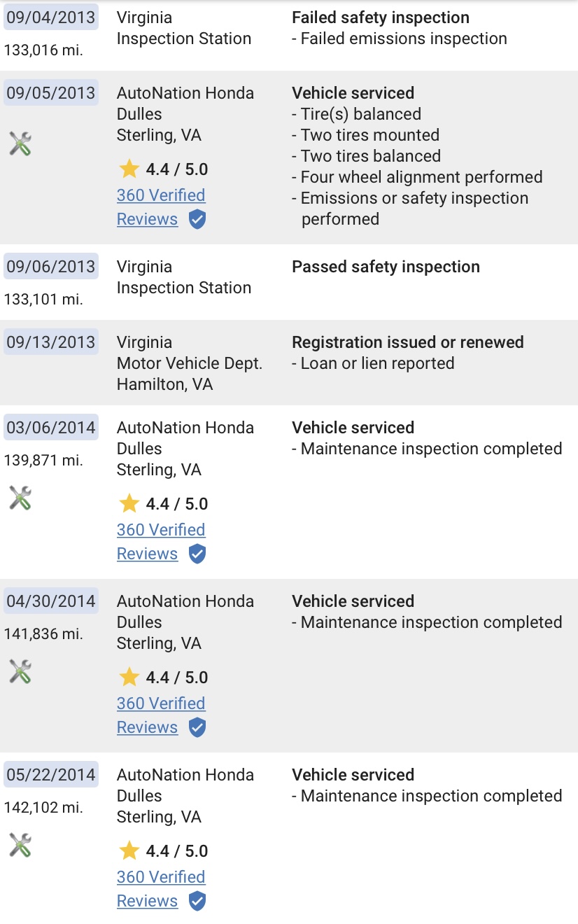
Task: Click the wrench icon for the 09/05/2013 service
Action: [x=20, y=143]
